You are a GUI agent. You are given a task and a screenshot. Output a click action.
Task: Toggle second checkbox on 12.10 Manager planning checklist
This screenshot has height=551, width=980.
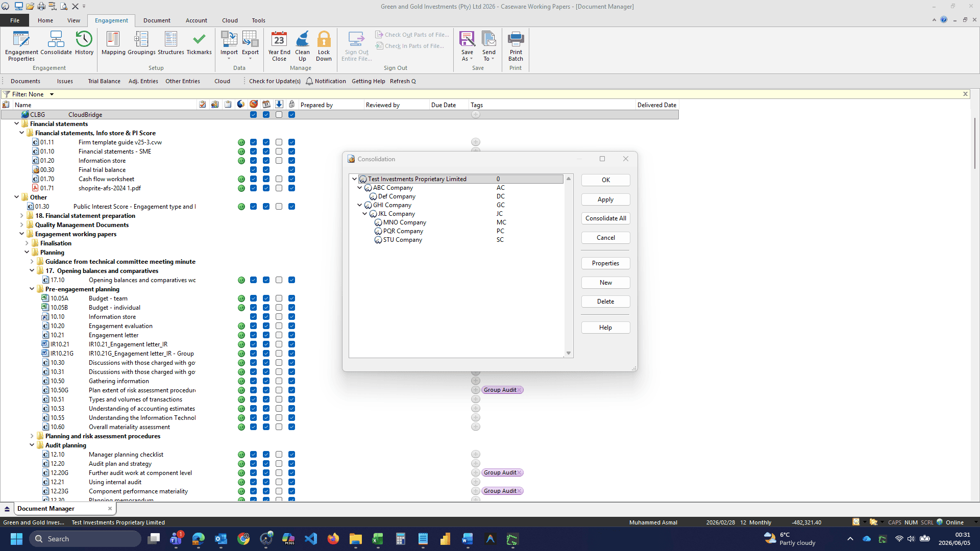click(x=266, y=455)
